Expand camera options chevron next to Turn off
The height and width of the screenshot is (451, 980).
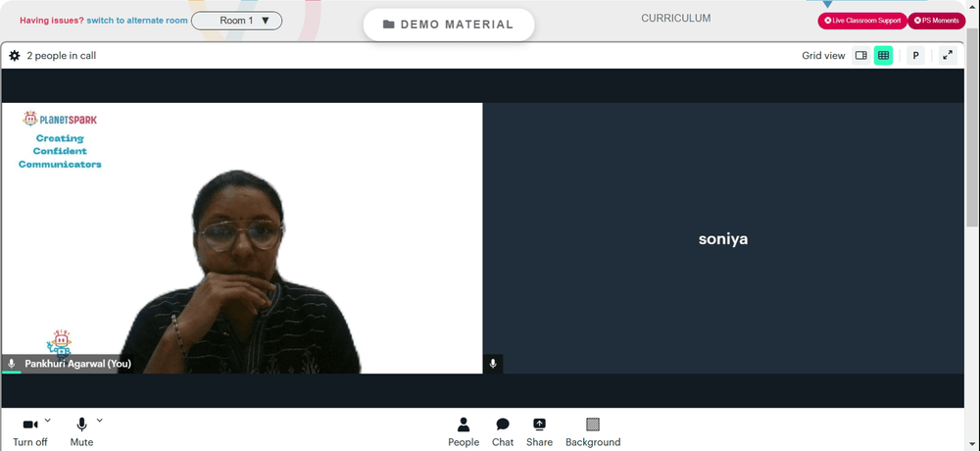click(x=48, y=421)
